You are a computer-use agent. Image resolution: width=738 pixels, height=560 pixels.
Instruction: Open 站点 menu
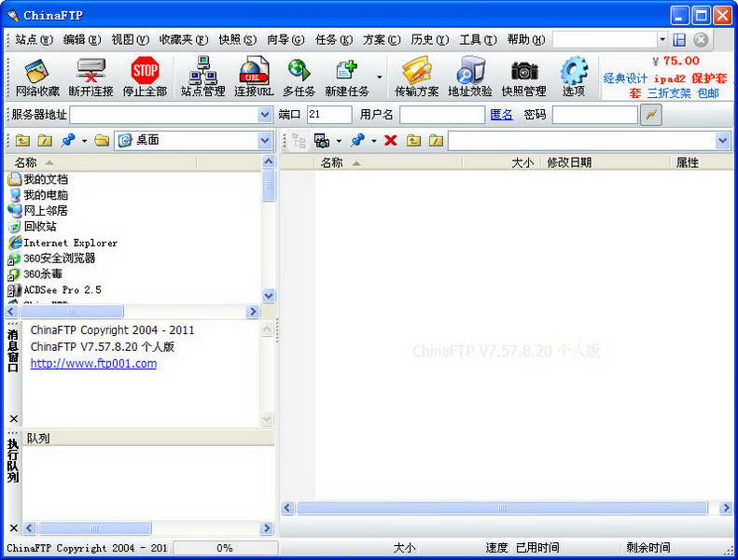pos(34,40)
